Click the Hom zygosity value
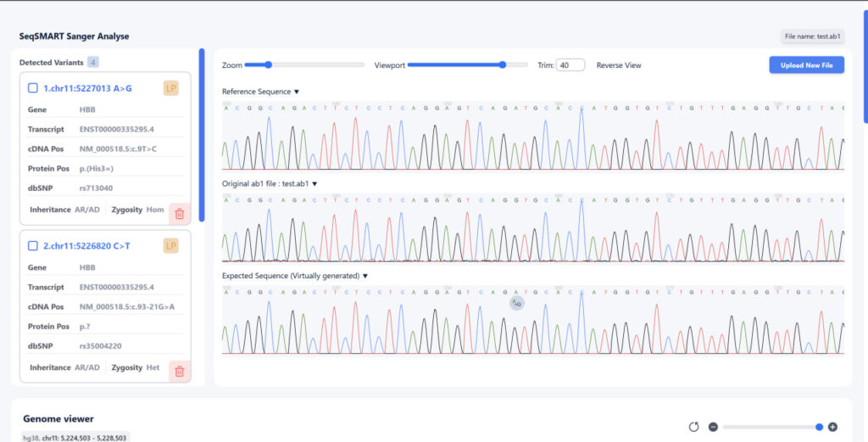 155,210
